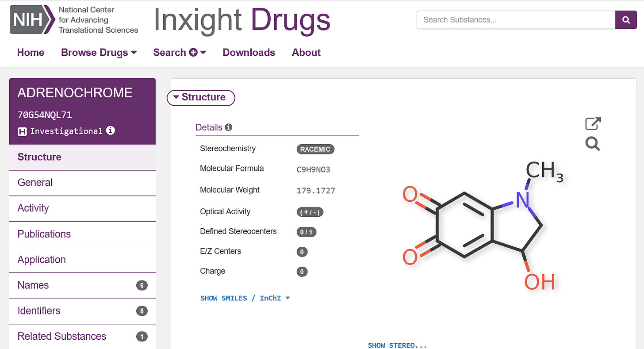
Task: Click the E/Z Centers value badge
Action: click(x=302, y=252)
